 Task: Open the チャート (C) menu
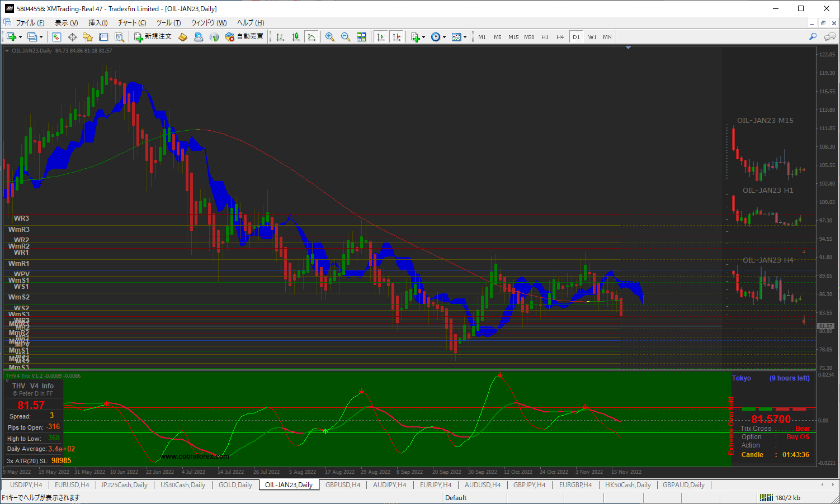coord(131,23)
